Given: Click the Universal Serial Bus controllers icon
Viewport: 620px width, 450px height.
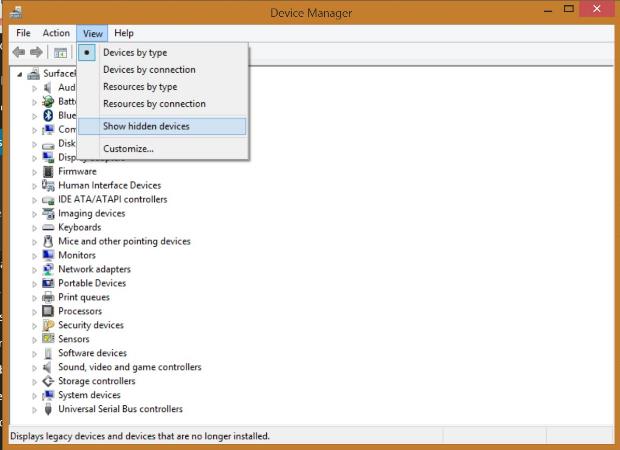Looking at the screenshot, I should point(48,409).
